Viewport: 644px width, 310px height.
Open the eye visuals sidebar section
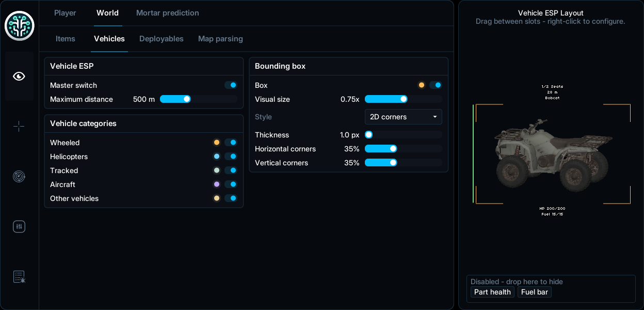pos(19,76)
